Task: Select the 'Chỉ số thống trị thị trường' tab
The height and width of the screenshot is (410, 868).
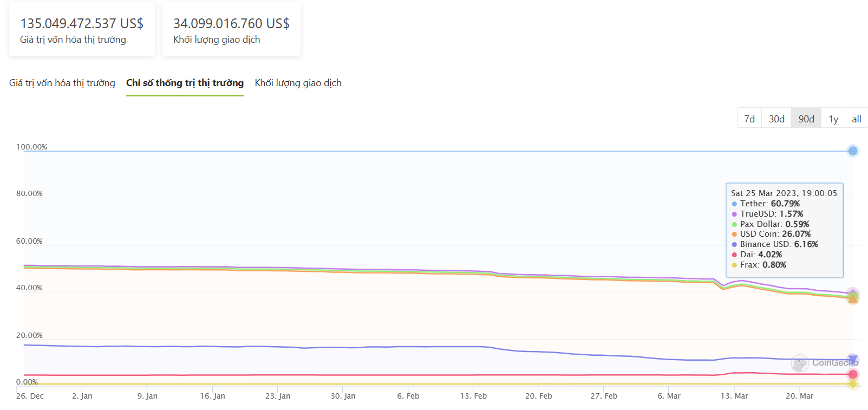Action: point(185,83)
